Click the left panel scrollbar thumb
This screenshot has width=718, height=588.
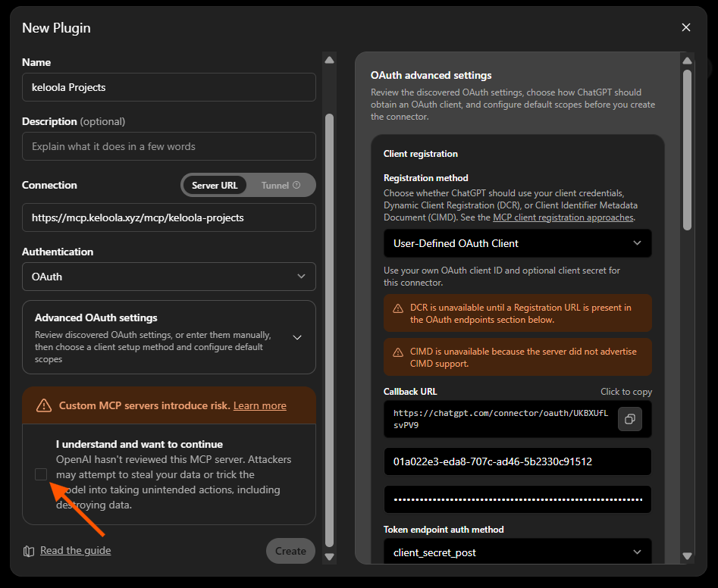329,330
